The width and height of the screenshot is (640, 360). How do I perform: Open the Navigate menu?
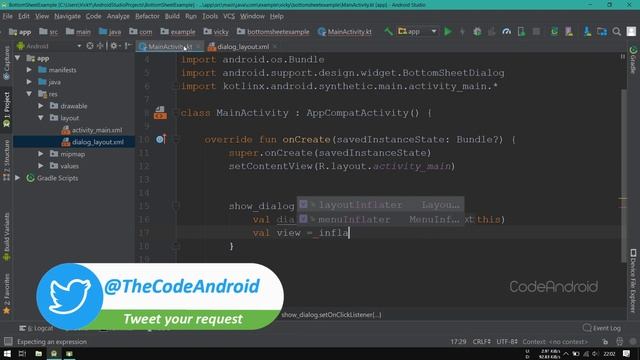[x=67, y=16]
